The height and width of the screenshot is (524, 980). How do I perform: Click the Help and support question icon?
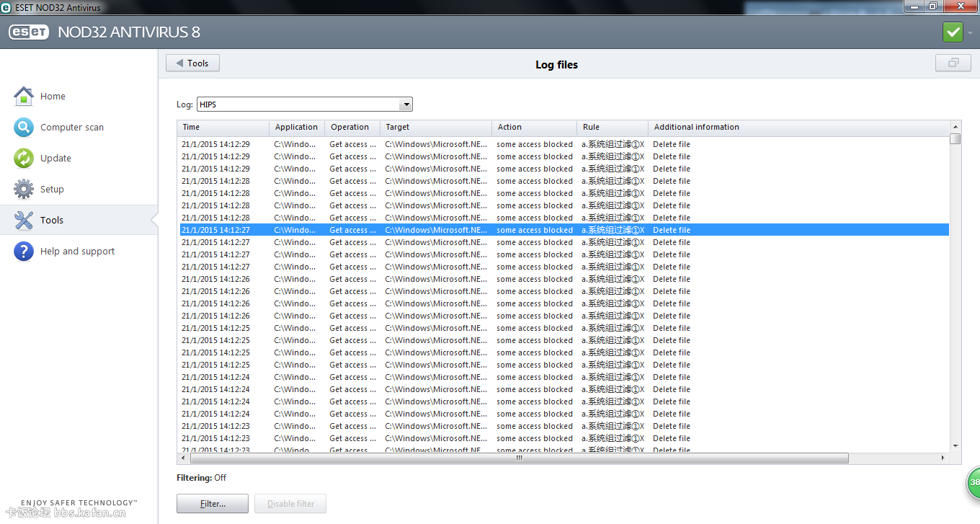pyautogui.click(x=24, y=251)
